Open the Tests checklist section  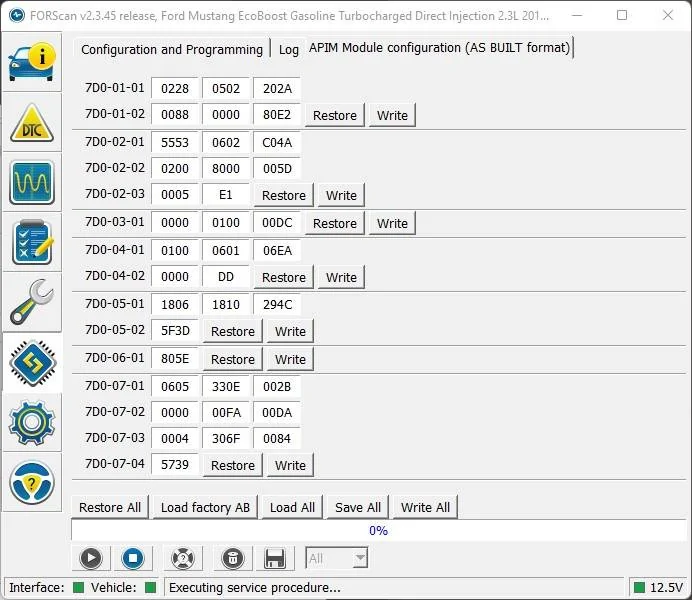click(32, 242)
